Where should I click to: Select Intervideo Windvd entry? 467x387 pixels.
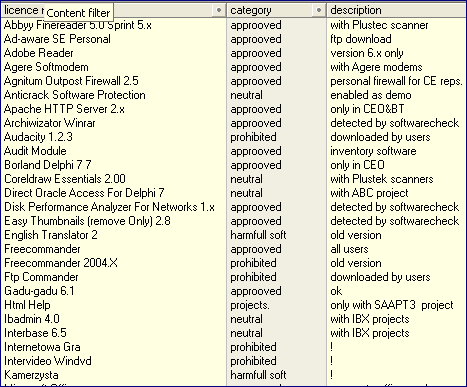pyautogui.click(x=48, y=361)
